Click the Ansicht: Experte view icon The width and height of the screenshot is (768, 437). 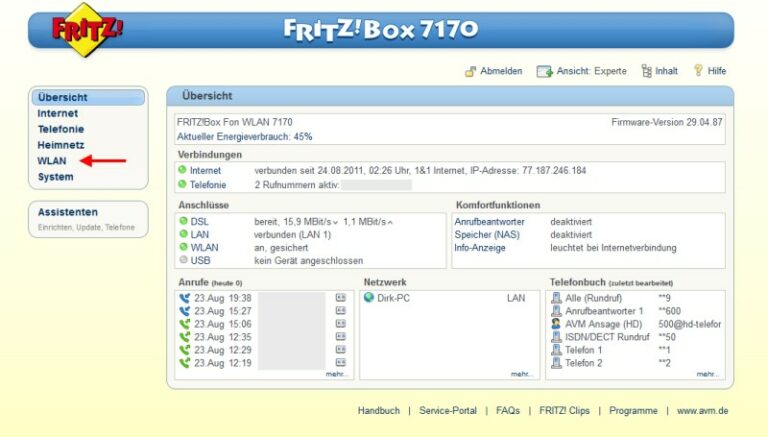click(x=544, y=72)
